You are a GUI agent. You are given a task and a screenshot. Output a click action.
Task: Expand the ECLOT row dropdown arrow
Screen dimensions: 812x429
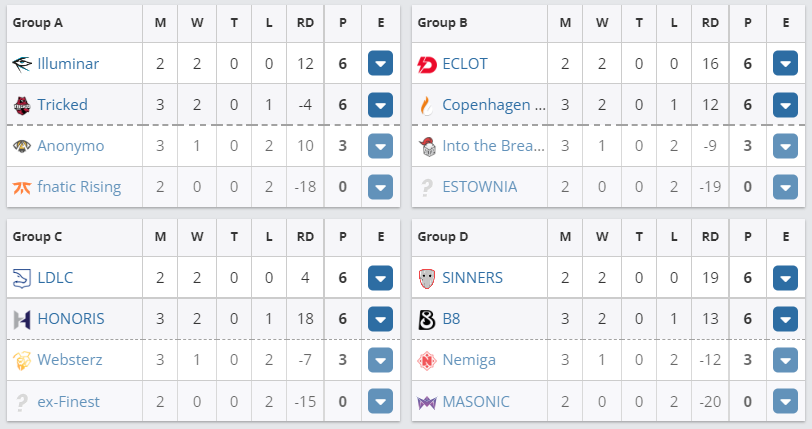tap(785, 64)
